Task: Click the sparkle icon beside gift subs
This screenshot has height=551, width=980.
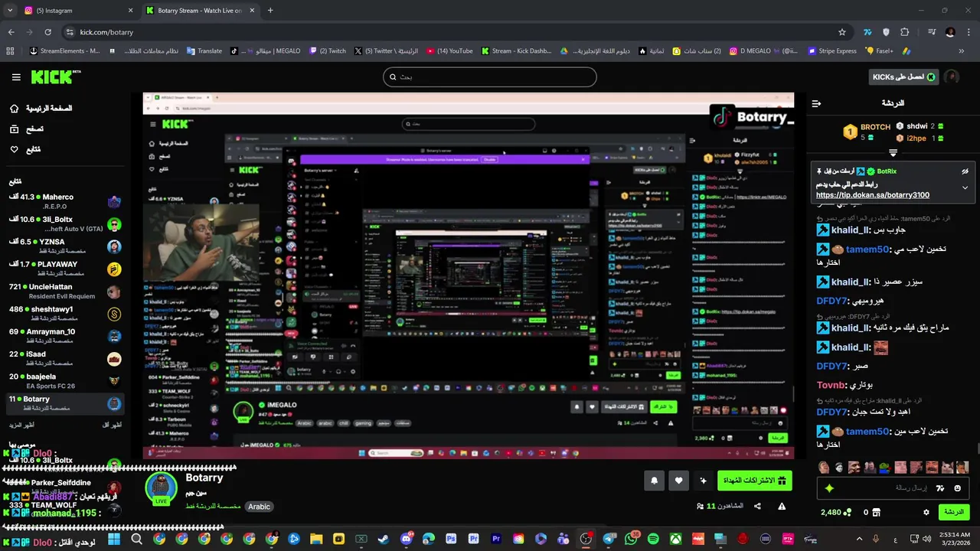Action: (703, 481)
